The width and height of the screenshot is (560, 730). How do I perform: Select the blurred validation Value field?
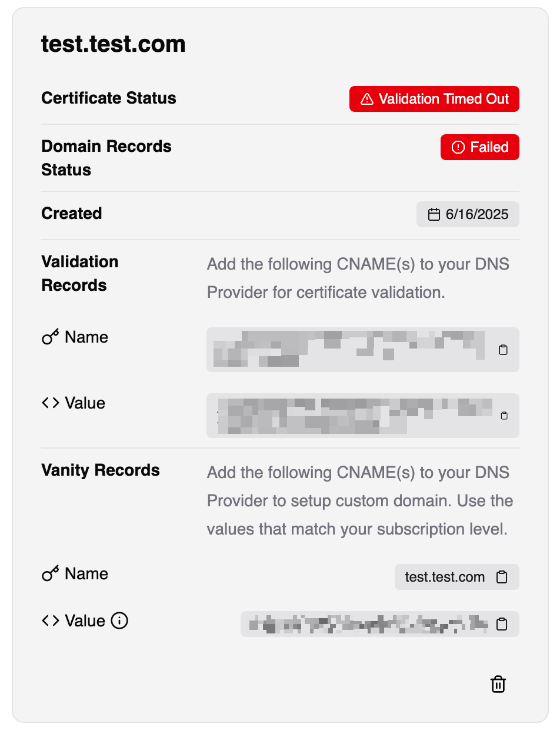tap(353, 415)
